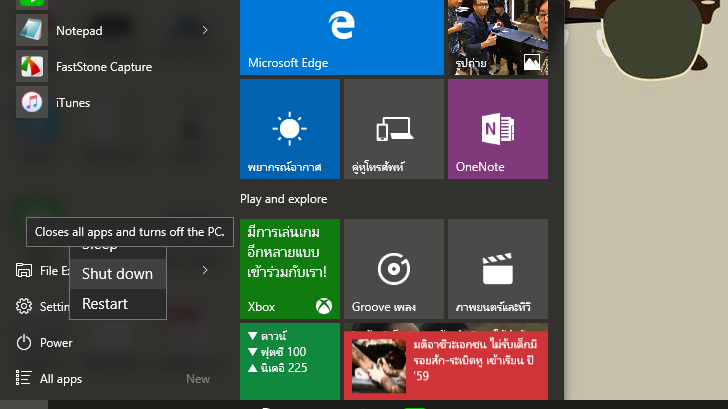728x409 pixels.
Task: Open iTunes app icon
Action: pos(32,102)
